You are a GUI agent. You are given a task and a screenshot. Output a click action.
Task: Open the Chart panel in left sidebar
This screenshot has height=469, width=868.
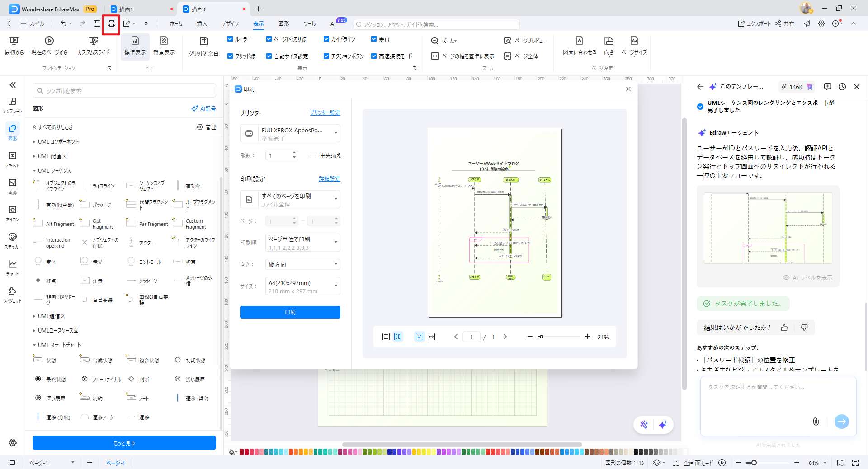pyautogui.click(x=13, y=267)
